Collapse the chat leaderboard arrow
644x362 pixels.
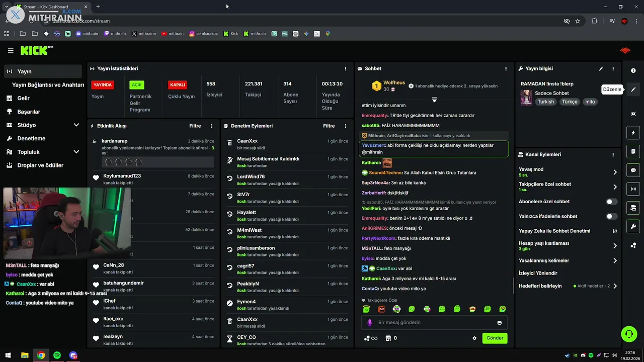pyautogui.click(x=434, y=100)
